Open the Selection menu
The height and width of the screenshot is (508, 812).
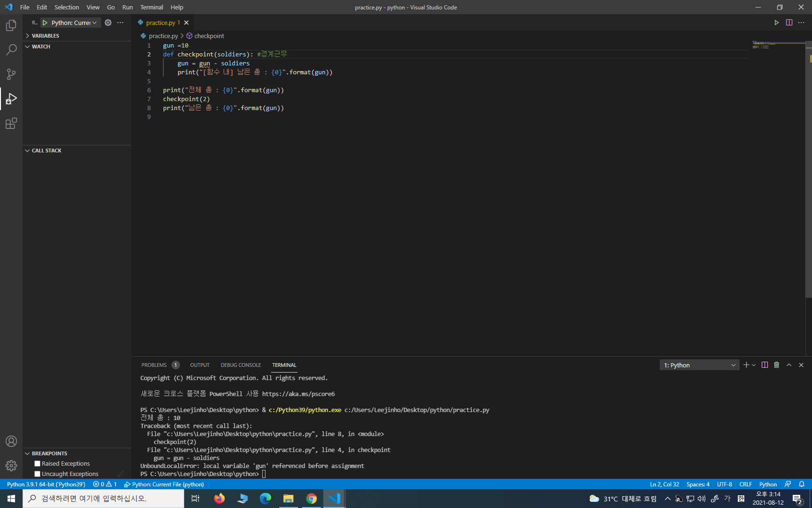[x=67, y=7]
